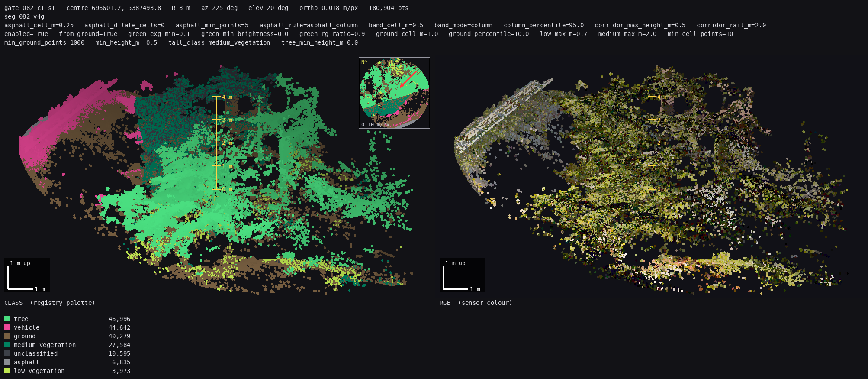Click the gate_082_c1_s1 title text
Viewport: 868px width, 379px height.
click(30, 8)
